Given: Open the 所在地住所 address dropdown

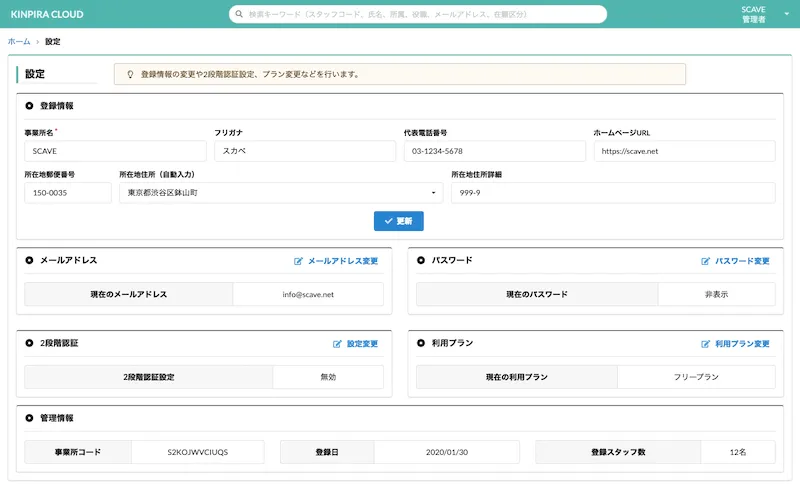Looking at the screenshot, I should pos(280,192).
